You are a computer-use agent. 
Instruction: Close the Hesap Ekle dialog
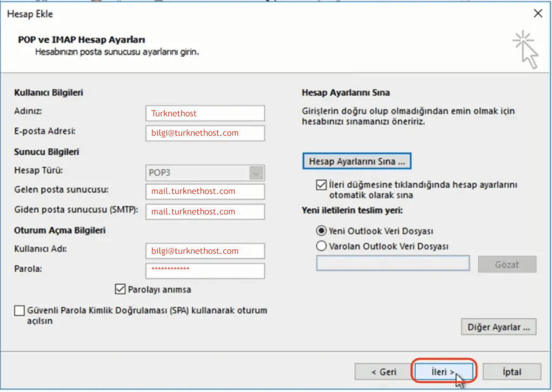click(x=537, y=13)
